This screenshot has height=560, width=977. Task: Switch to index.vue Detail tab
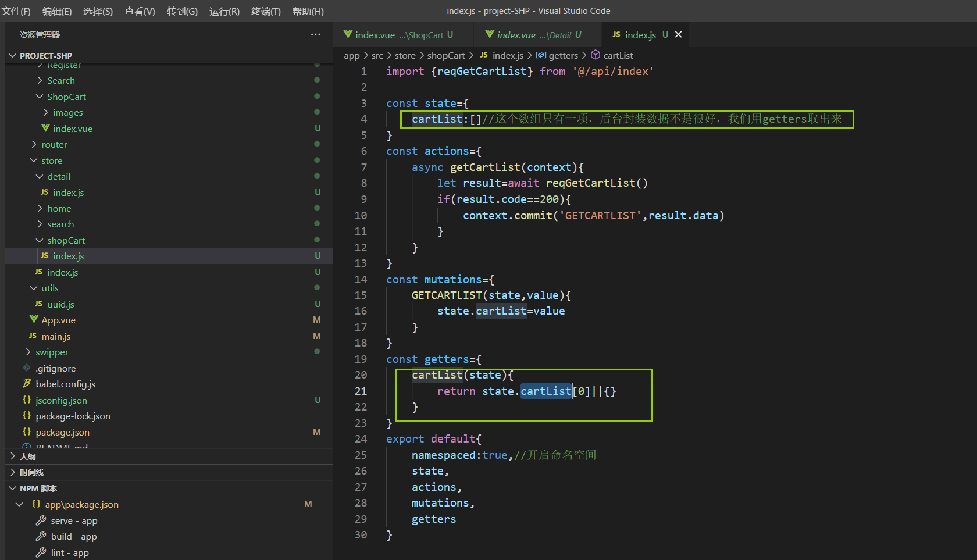pyautogui.click(x=539, y=35)
